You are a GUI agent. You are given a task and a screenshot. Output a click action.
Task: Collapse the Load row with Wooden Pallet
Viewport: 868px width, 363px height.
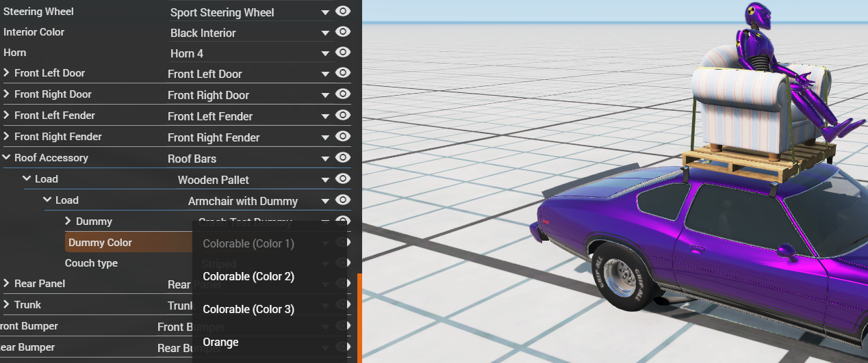coord(27,178)
